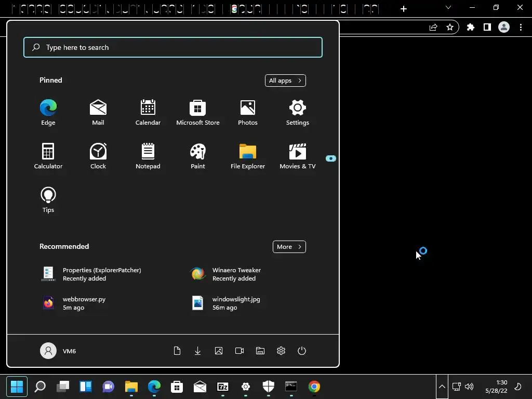Launch Movies & TV app
Viewport: 532px width, 399px height.
coord(298,156)
